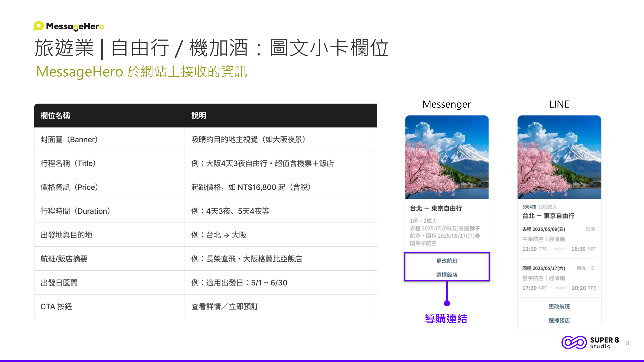Click the LINE column label

pos(559,104)
